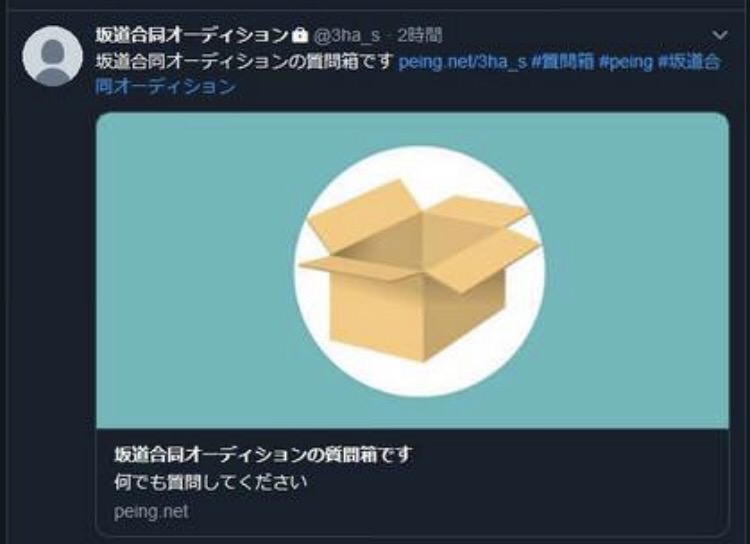Open the tweet options chevron menu
Image resolution: width=750 pixels, height=544 pixels.
coord(719,35)
